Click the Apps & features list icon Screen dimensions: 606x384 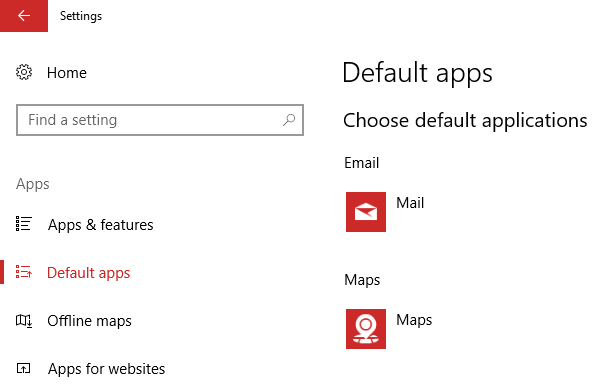coord(24,224)
